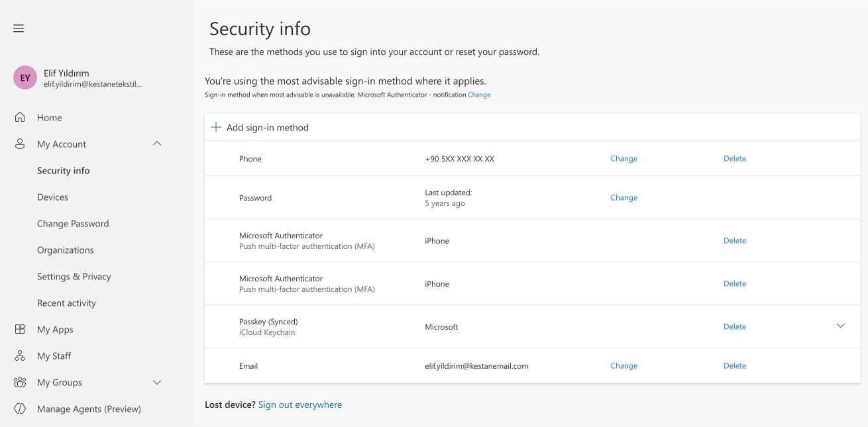This screenshot has width=868, height=427.
Task: Click the Passkey (Synced) label
Action: (x=268, y=322)
